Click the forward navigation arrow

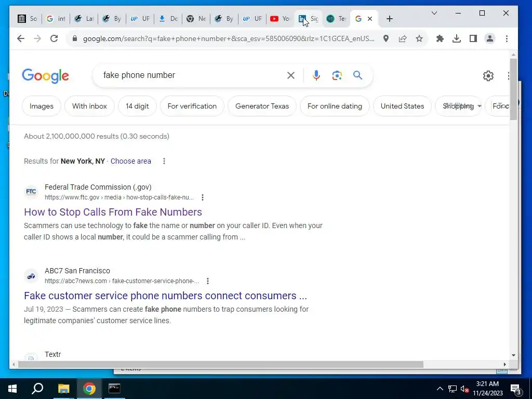37,38
